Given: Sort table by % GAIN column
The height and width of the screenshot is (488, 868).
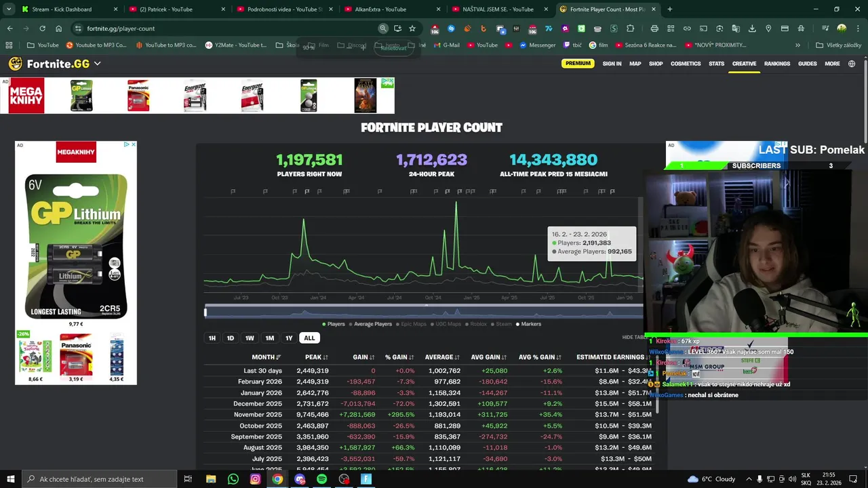Looking at the screenshot, I should pos(399,357).
